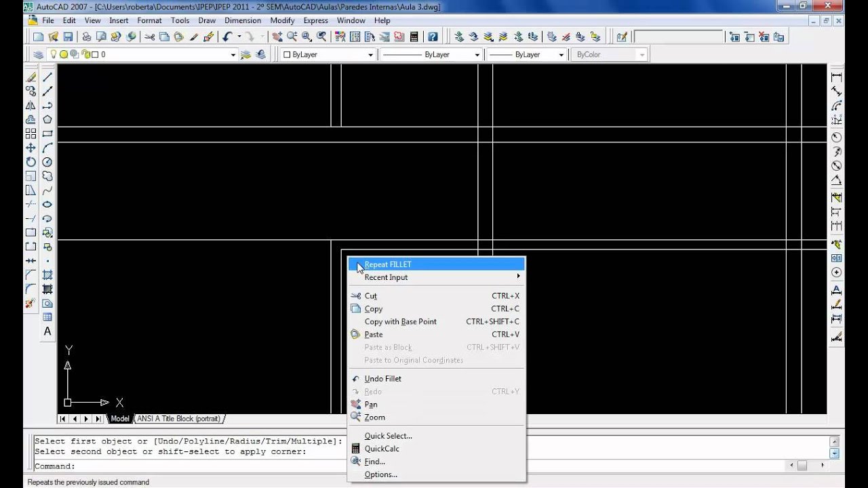Switch to ANSI A Title Block layout tab
868x488 pixels.
180,419
